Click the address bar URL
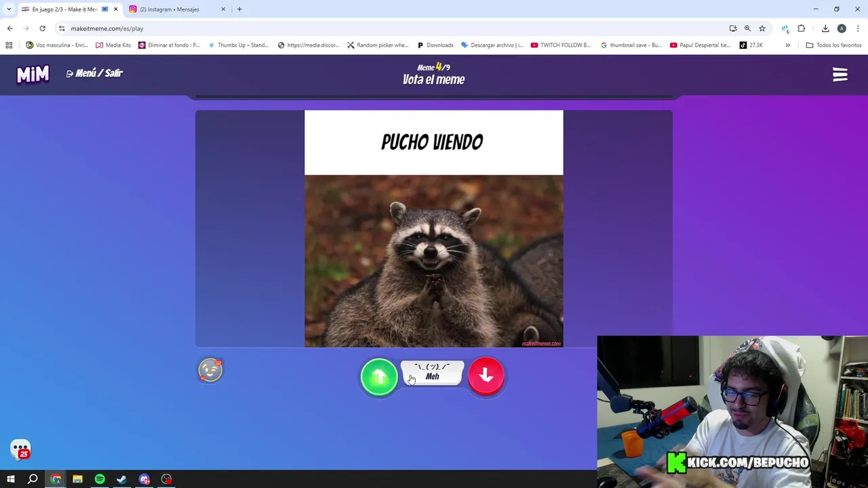 [106, 28]
